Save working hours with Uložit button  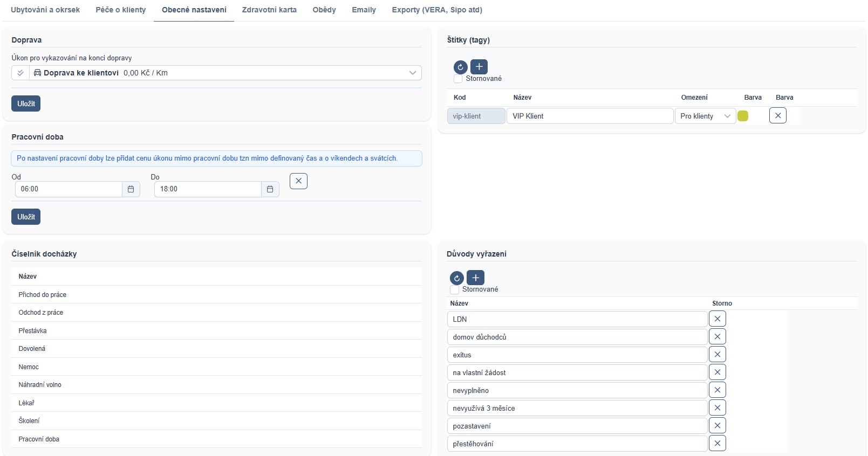(x=26, y=217)
